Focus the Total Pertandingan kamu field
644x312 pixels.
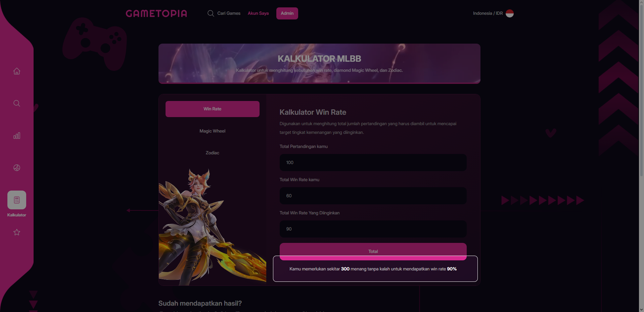(x=373, y=163)
